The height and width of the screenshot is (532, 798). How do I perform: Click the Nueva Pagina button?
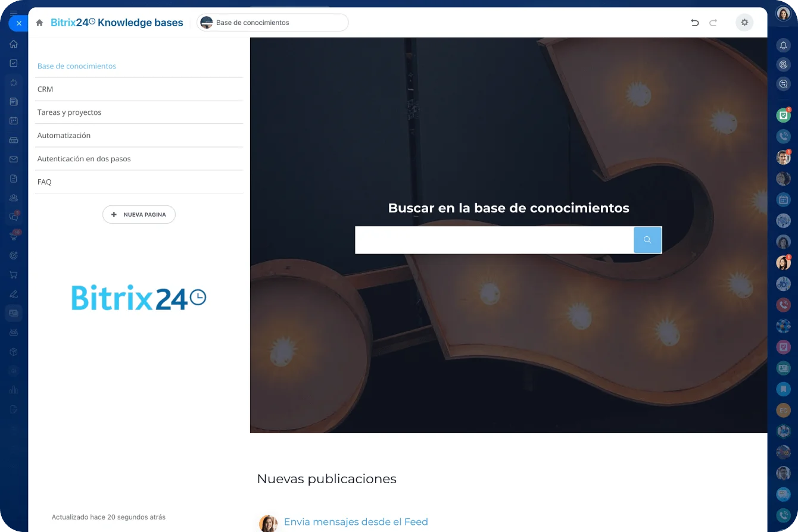point(139,214)
